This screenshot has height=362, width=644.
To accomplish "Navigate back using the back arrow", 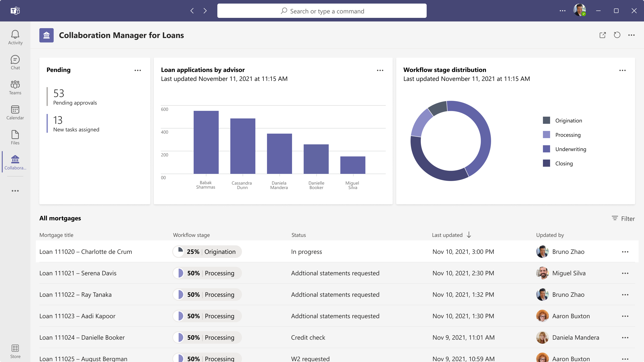I will pos(192,11).
